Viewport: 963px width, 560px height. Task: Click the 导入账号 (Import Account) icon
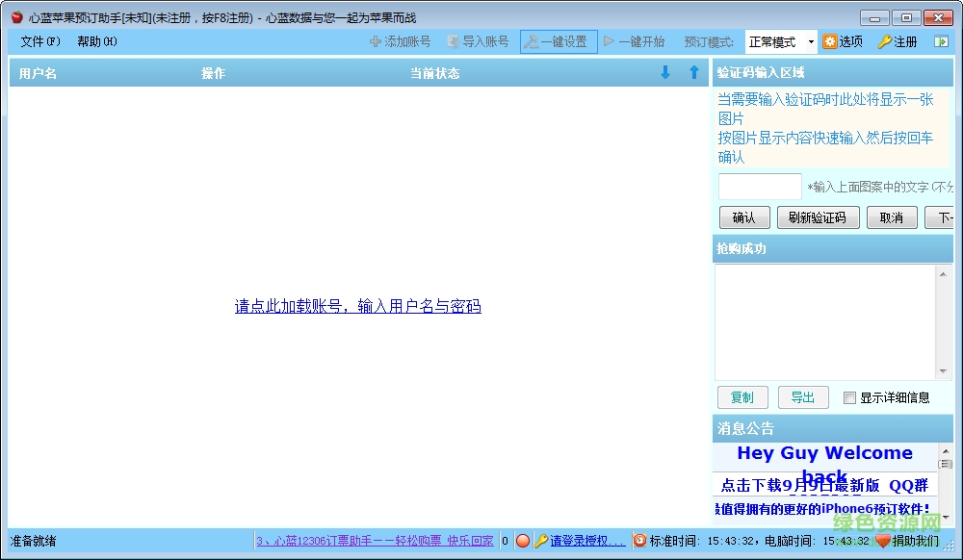(x=452, y=41)
